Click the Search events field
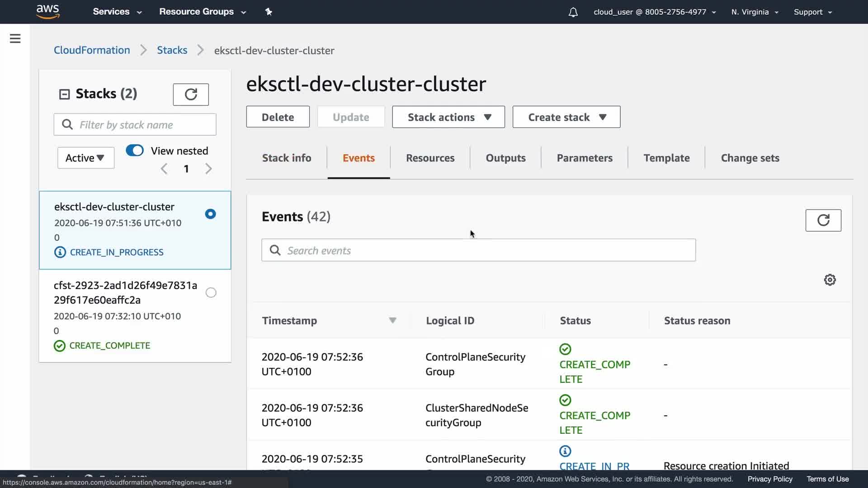868x488 pixels. tap(478, 250)
